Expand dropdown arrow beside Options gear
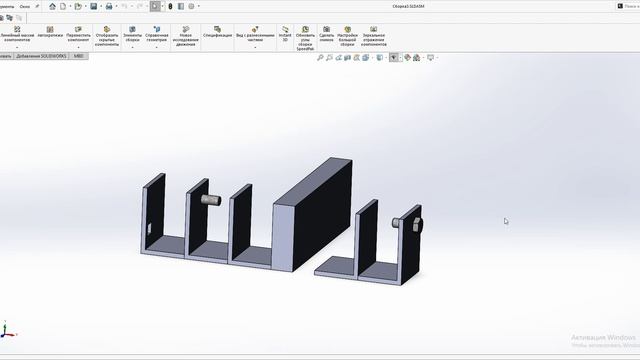640x360 pixels. click(x=199, y=6)
